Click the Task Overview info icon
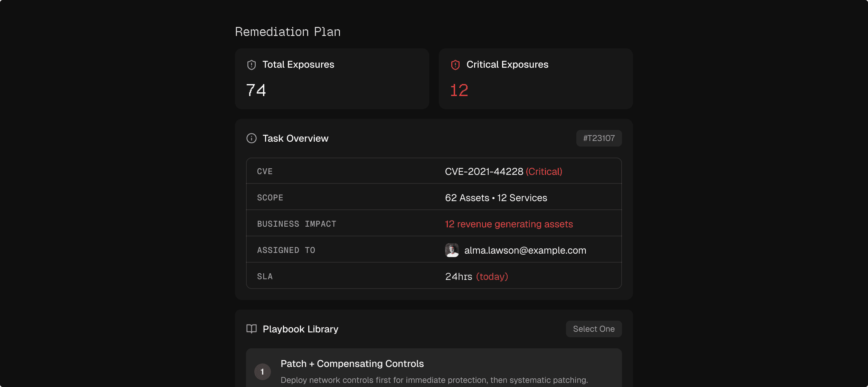The image size is (868, 387). pos(252,138)
